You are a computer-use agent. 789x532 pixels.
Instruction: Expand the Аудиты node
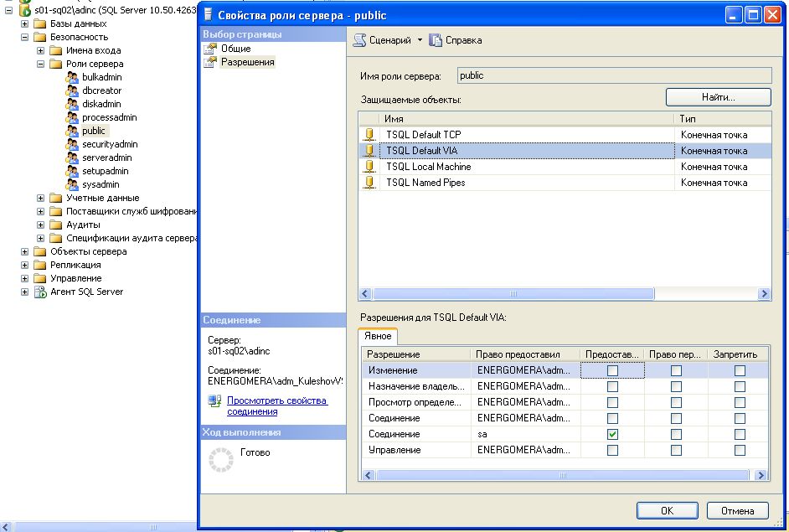pos(41,225)
